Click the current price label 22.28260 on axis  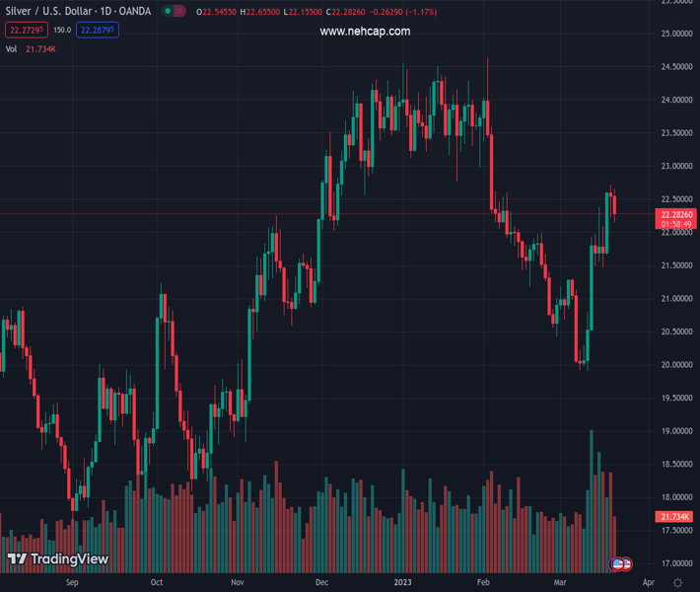tap(677, 214)
